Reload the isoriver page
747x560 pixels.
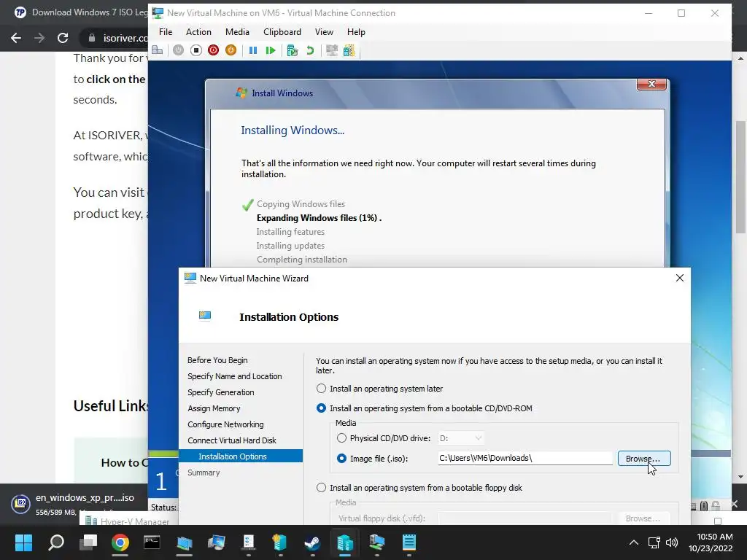point(63,38)
